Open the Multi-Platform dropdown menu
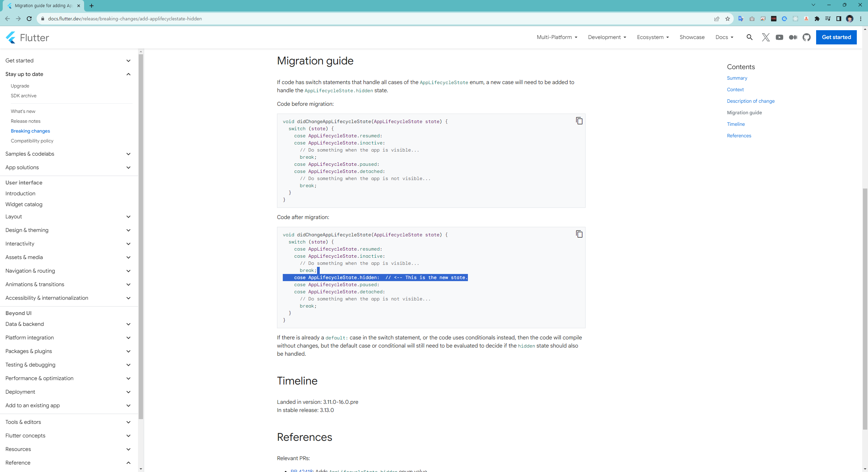 click(x=557, y=37)
